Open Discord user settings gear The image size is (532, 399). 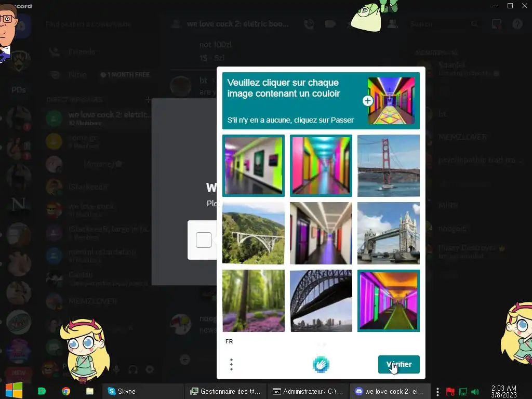(x=150, y=369)
